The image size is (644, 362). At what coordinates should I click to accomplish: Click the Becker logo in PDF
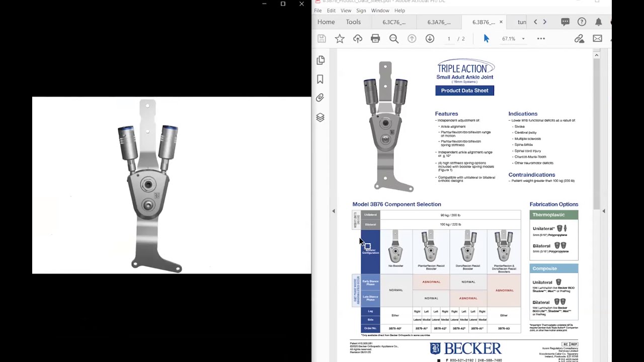(465, 348)
